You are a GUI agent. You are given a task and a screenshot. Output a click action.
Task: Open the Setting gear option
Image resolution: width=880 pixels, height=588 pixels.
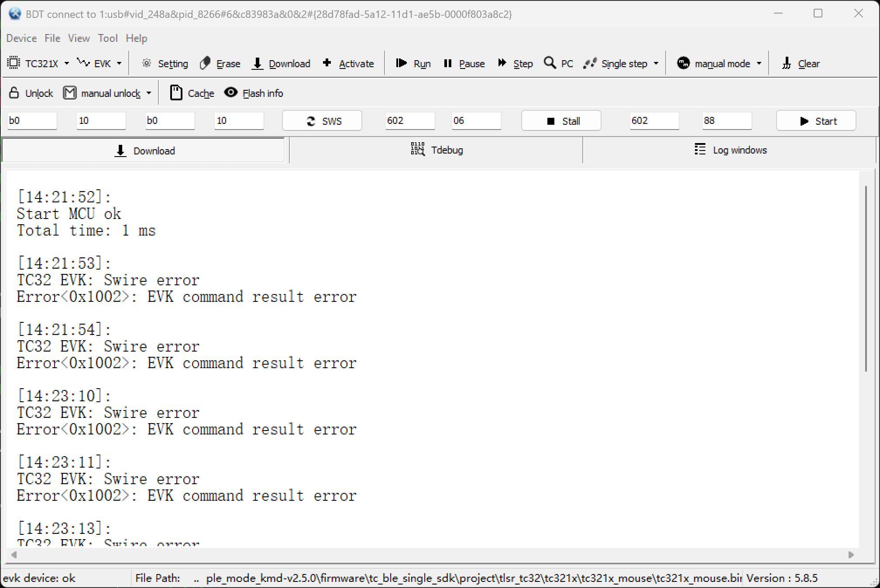click(147, 64)
